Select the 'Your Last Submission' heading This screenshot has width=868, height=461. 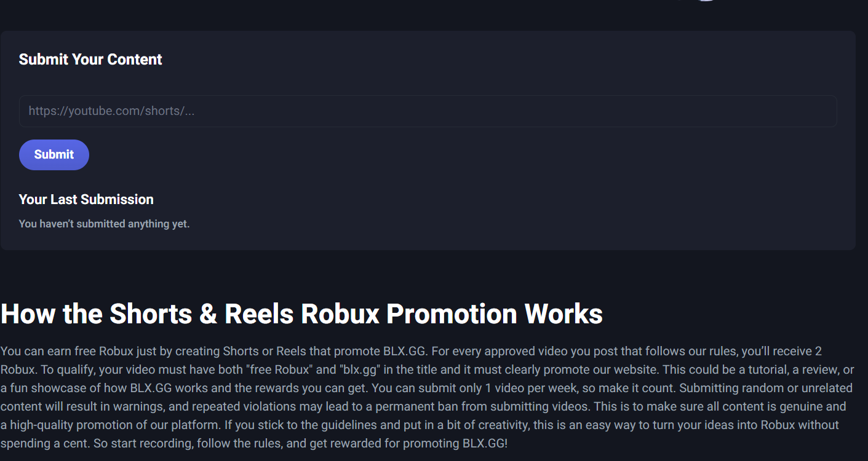[86, 200]
